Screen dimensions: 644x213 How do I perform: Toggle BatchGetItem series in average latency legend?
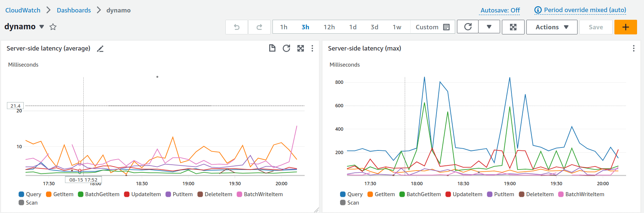point(99,194)
